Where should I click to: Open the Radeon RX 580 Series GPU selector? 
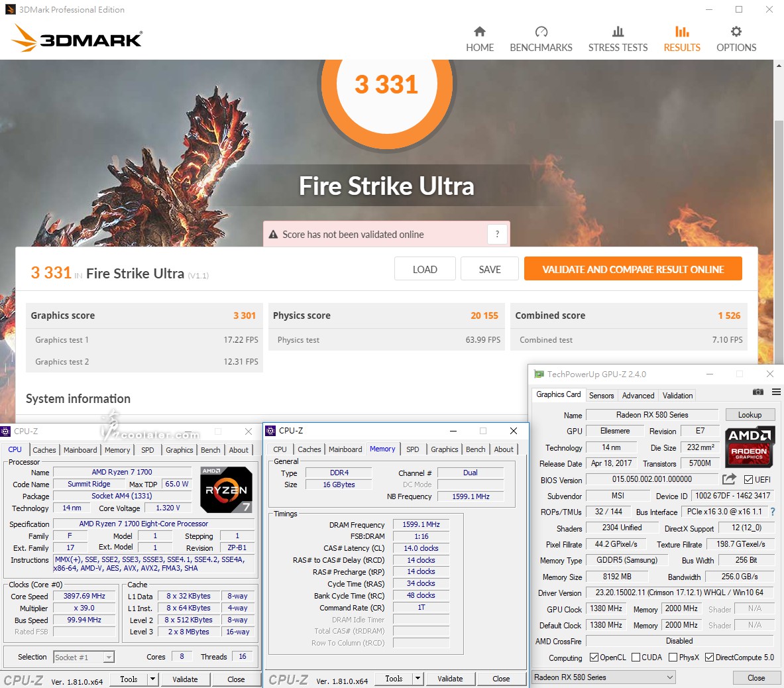coord(603,677)
